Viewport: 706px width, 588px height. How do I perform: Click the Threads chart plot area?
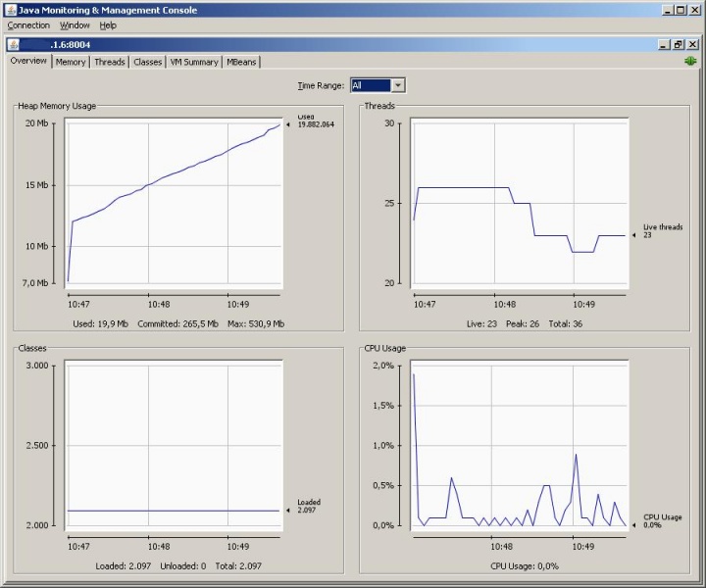pos(520,203)
